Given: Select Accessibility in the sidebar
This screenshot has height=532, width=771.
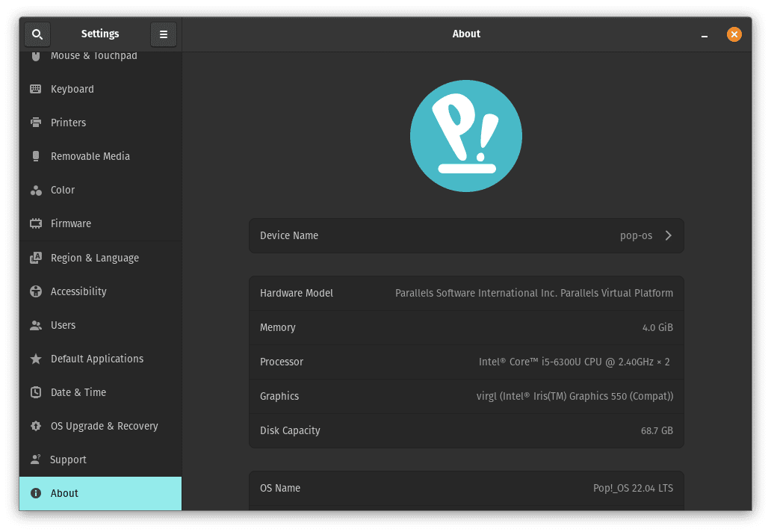Looking at the screenshot, I should (100, 291).
